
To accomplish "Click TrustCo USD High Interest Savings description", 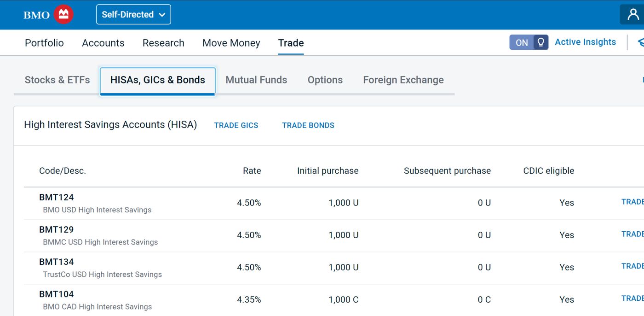I will click(x=103, y=274).
